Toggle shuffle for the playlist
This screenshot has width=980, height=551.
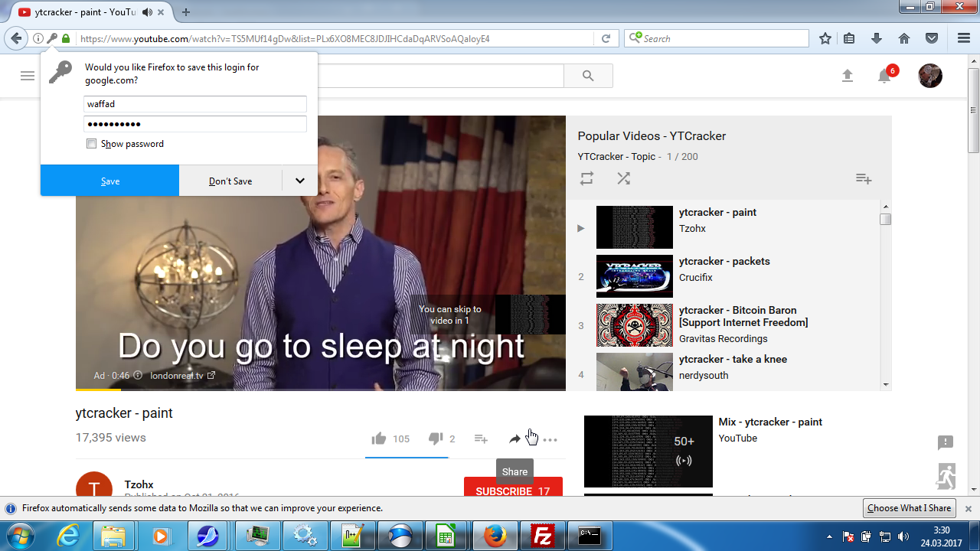coord(624,178)
